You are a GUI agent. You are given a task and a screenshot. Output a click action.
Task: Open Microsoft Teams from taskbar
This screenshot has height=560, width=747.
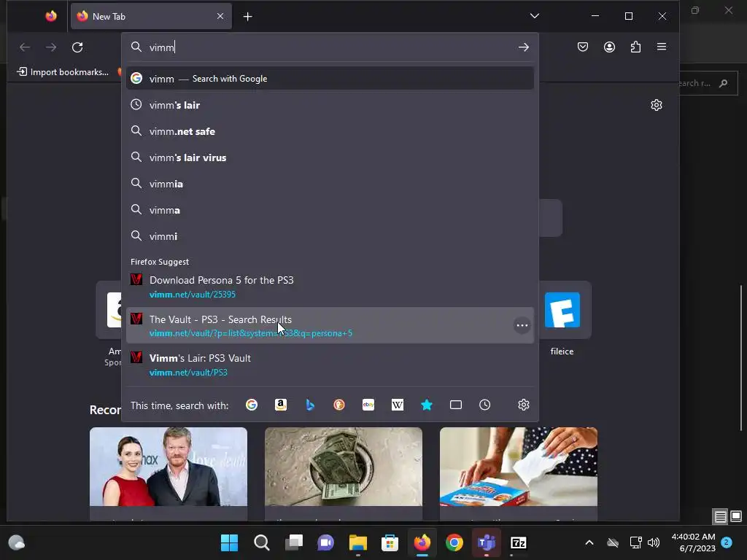(x=487, y=542)
